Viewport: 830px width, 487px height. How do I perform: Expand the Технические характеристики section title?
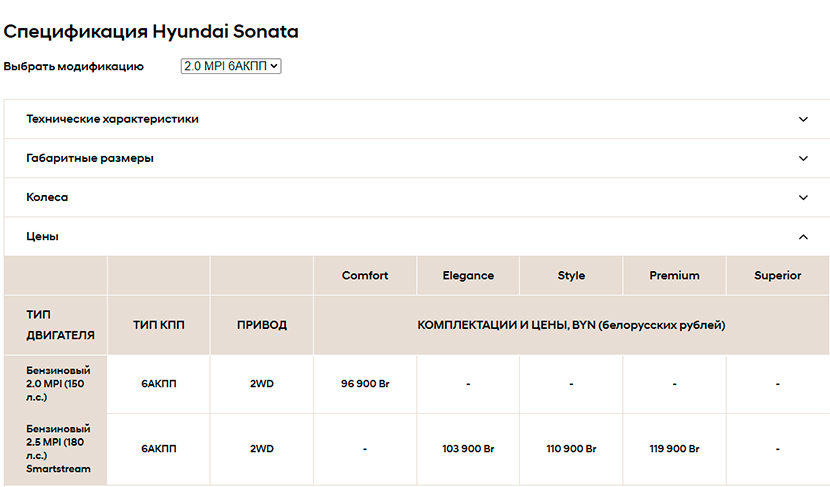pyautogui.click(x=112, y=119)
